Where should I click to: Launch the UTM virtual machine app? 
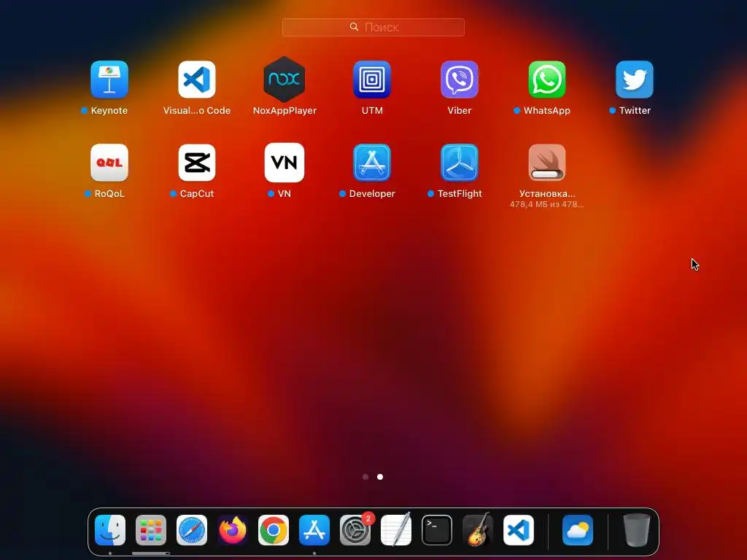(372, 79)
